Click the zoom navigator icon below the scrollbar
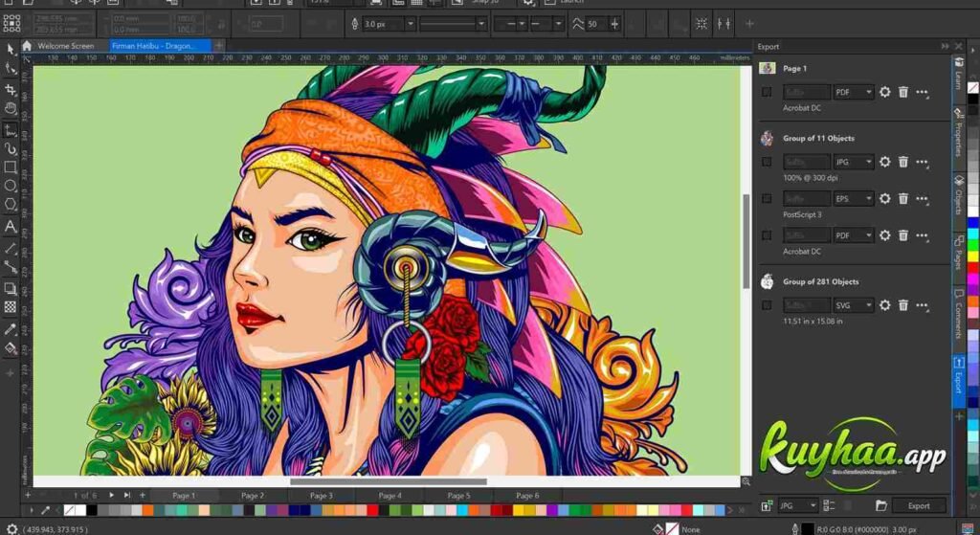The height and width of the screenshot is (535, 980). [746, 480]
